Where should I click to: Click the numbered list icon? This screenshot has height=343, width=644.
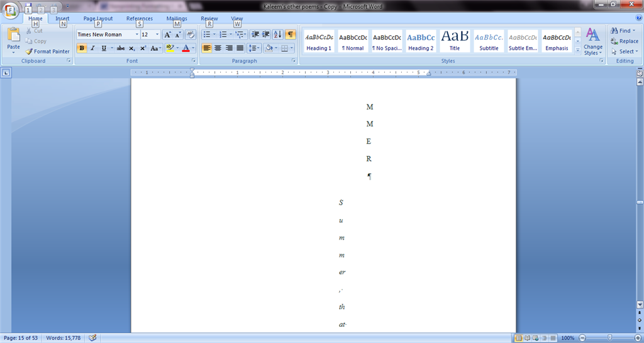click(223, 35)
